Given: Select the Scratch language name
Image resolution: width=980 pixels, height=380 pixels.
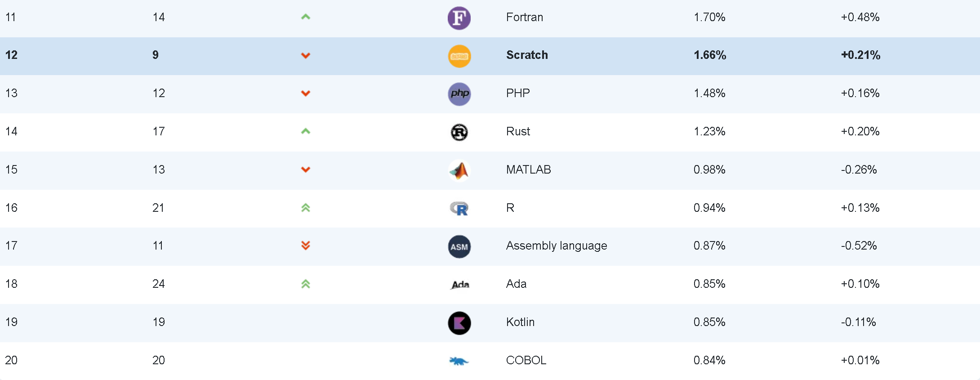Looking at the screenshot, I should coord(527,55).
